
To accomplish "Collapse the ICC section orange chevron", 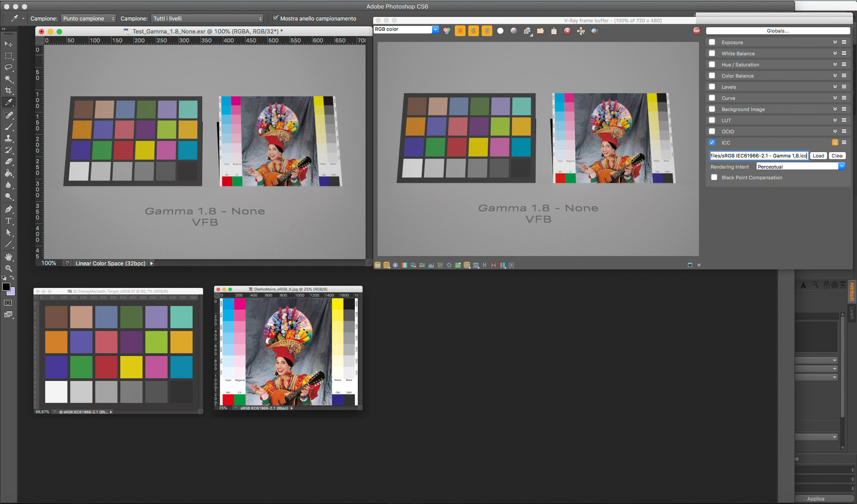I will coord(835,142).
